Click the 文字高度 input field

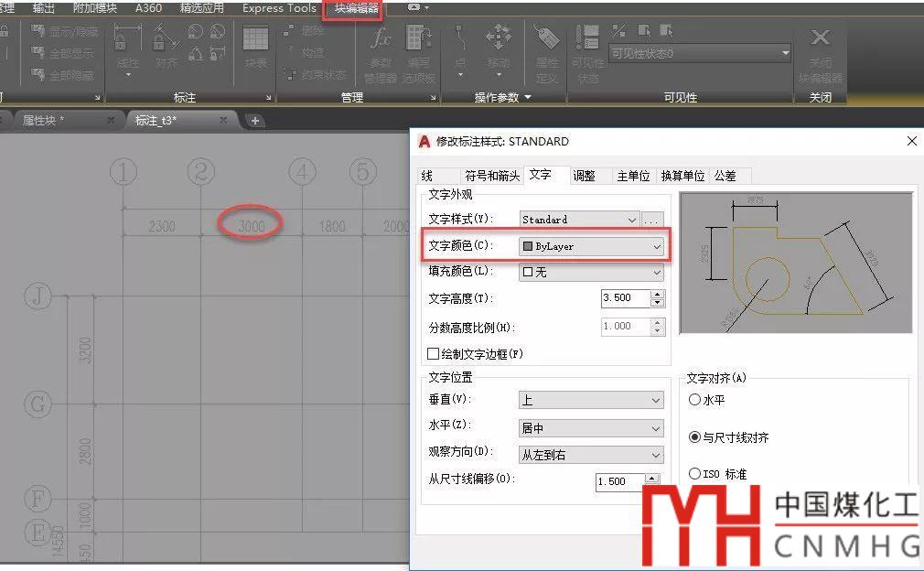625,298
